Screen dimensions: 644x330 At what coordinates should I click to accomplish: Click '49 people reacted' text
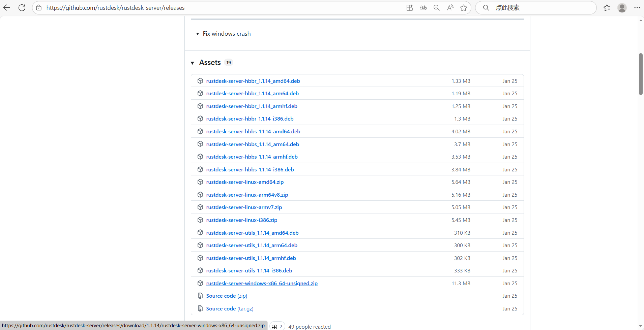310,327
